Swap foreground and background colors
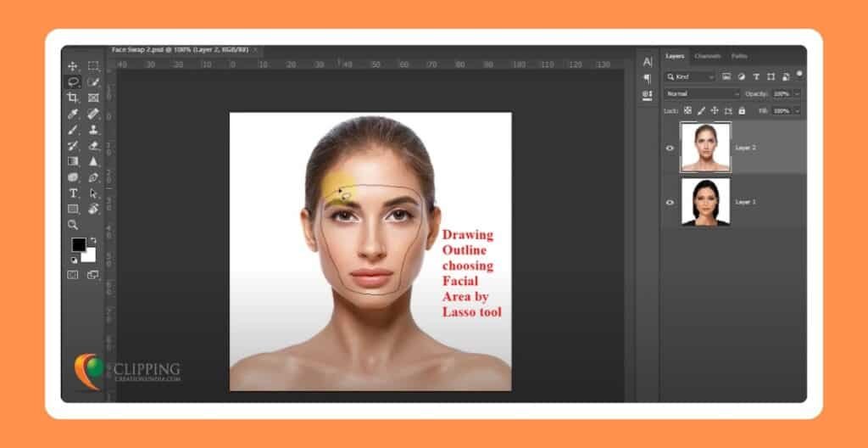 pyautogui.click(x=93, y=241)
